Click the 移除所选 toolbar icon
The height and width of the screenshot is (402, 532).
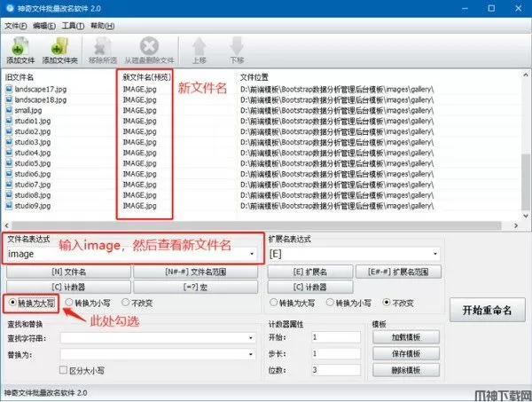click(x=103, y=46)
